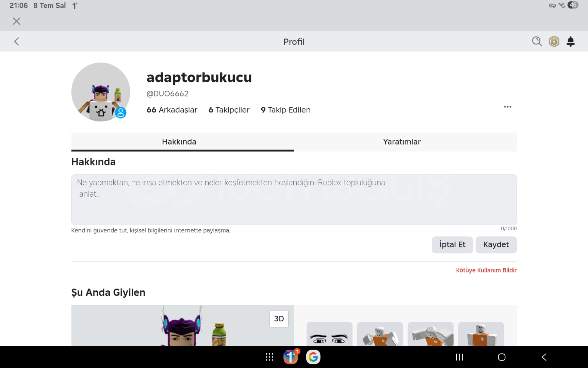Tap the adaptorbukucu display name
Screen dimensions: 588x368
pyautogui.click(x=199, y=77)
